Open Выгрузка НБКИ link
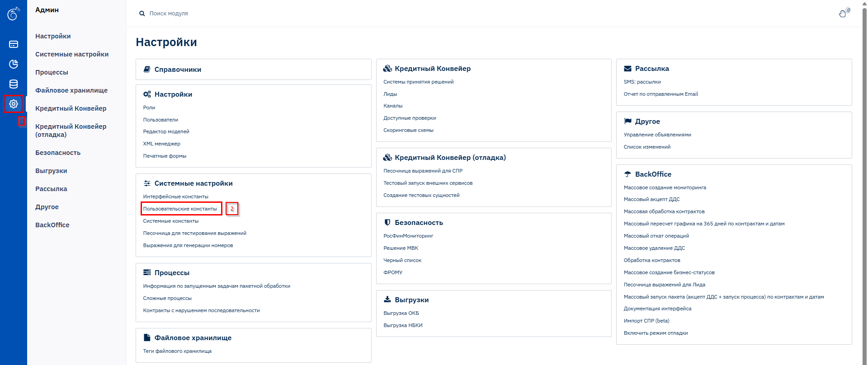The image size is (868, 365). [403, 325]
